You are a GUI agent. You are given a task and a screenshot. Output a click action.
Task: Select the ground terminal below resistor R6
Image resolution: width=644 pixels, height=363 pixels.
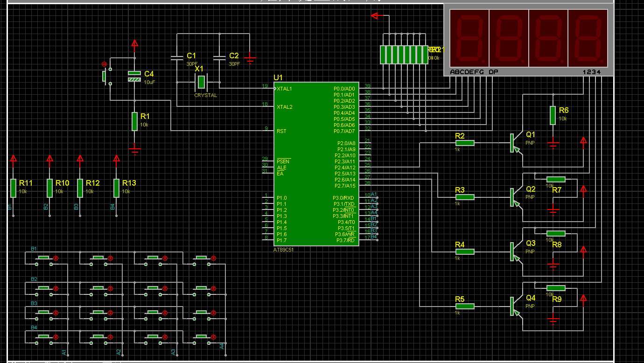click(553, 143)
